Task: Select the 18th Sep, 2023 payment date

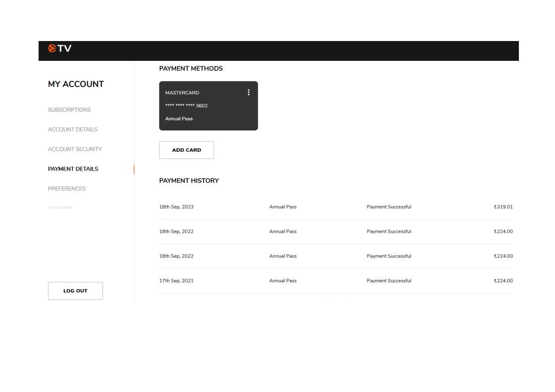Action: (176, 207)
